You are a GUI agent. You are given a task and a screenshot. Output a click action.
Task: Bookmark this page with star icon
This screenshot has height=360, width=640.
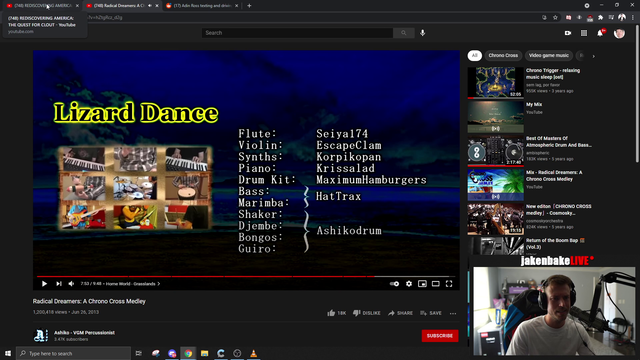point(555,18)
